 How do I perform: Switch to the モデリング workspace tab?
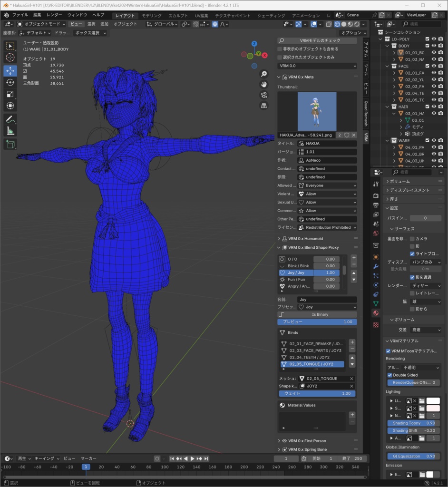tap(150, 15)
